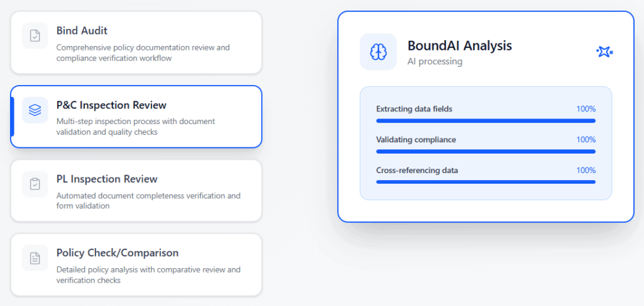
Task: Click the Cross-referencing data progress bar
Action: click(x=486, y=182)
